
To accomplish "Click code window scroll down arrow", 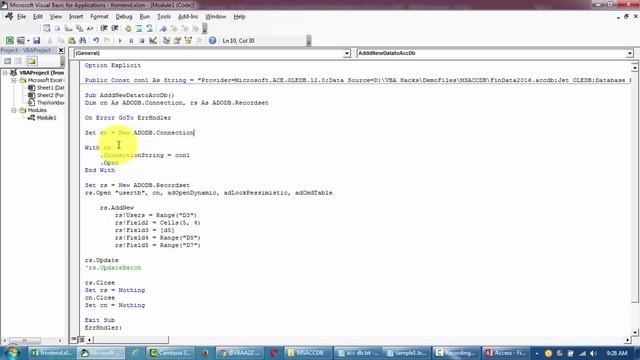I will click(x=635, y=332).
